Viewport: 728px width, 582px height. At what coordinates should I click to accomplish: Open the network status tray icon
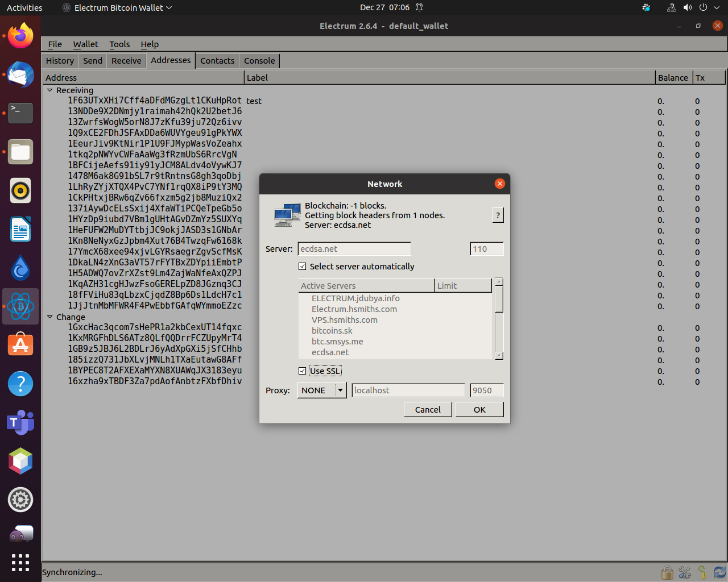pyautogui.click(x=672, y=7)
